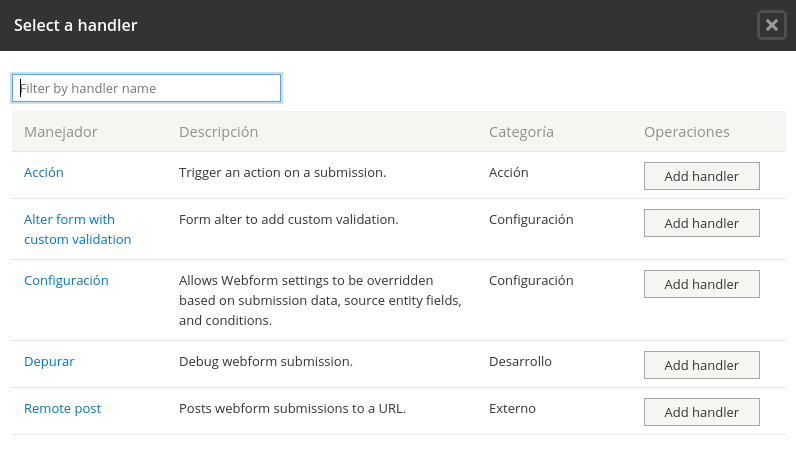Screen dimensions: 796x456
Task: Add handler for Depurar row
Action: tap(702, 365)
